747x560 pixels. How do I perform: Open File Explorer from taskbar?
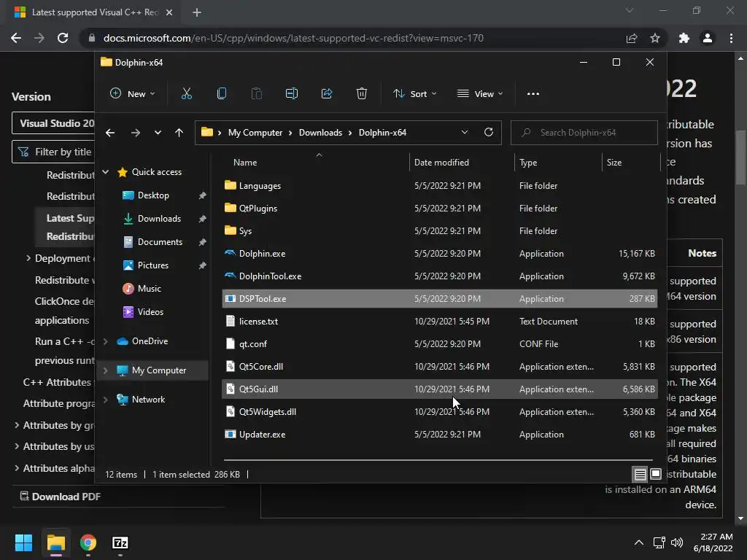[x=55, y=542]
